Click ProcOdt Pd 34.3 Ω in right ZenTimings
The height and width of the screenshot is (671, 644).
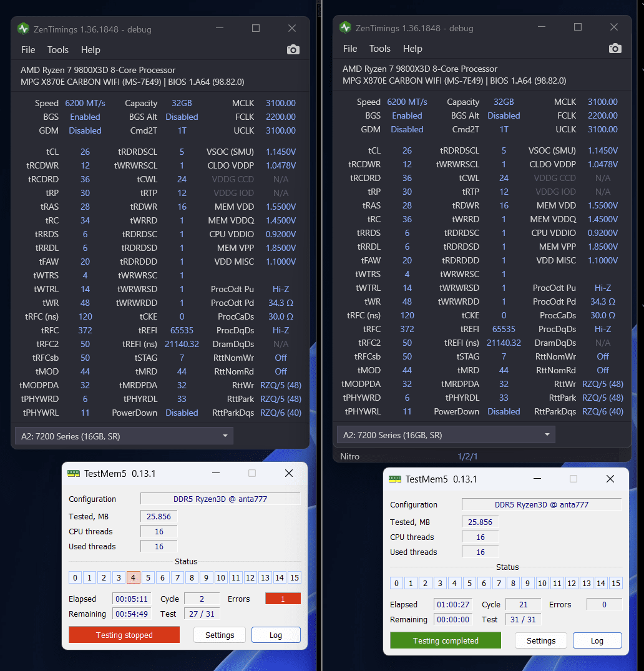click(602, 301)
